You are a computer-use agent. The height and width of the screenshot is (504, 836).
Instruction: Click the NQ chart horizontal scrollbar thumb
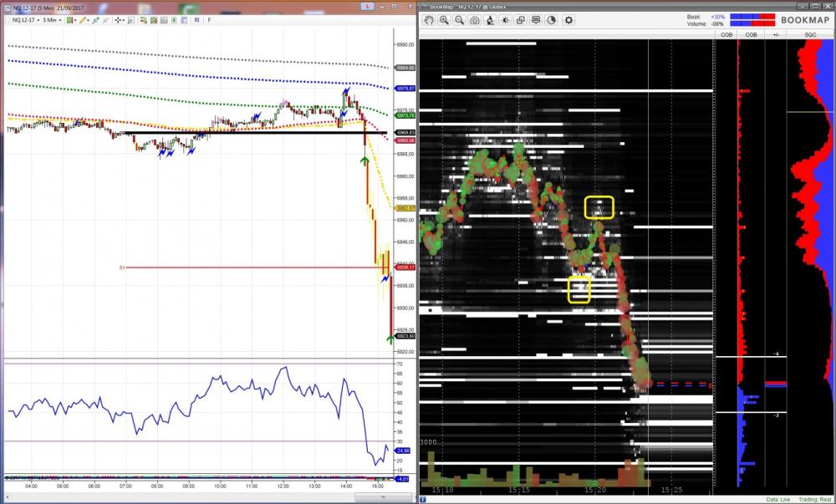[382, 496]
